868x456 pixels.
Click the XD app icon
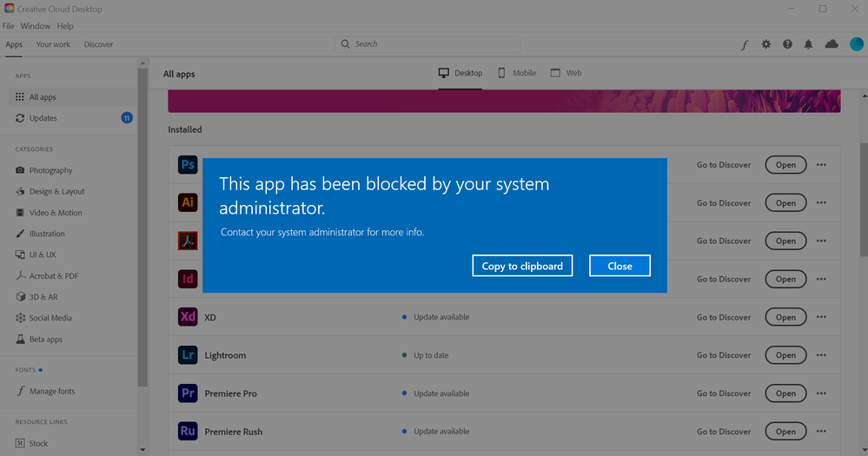188,317
